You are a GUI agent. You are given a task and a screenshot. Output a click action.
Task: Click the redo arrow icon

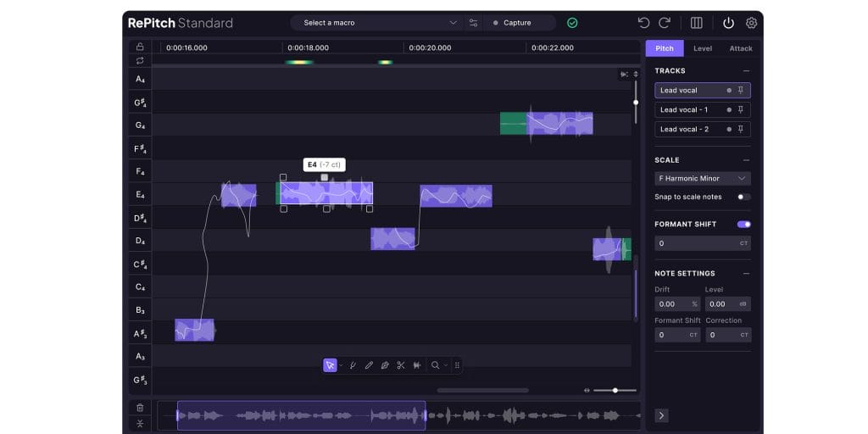point(665,23)
